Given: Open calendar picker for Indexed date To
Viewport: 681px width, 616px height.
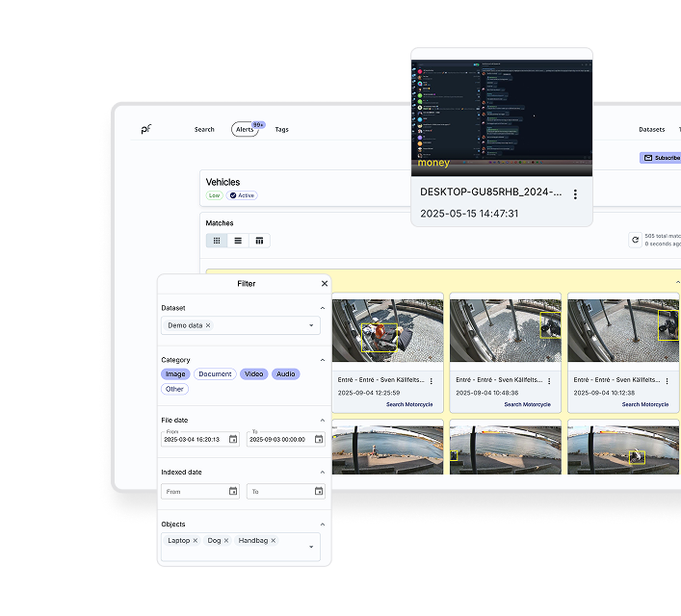Looking at the screenshot, I should point(318,491).
